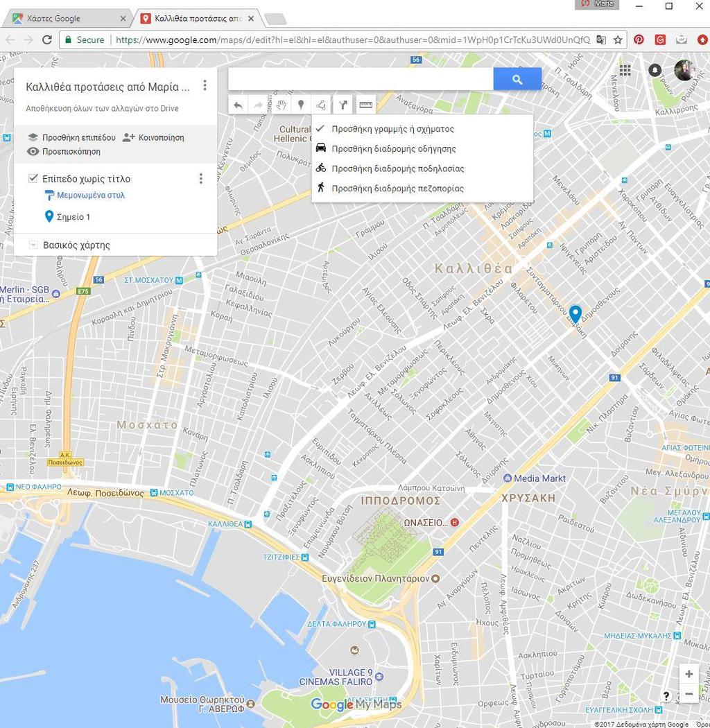
Task: Select the add directions tool
Action: click(x=343, y=105)
